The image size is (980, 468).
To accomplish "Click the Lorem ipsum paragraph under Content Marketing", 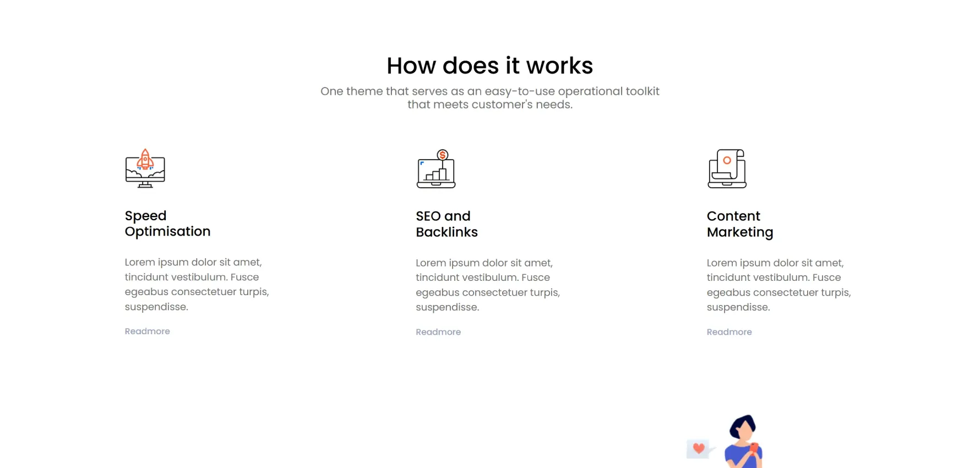I will (x=778, y=285).
